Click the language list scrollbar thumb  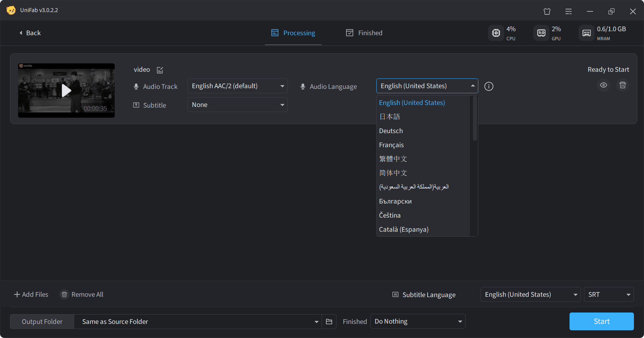[475, 118]
